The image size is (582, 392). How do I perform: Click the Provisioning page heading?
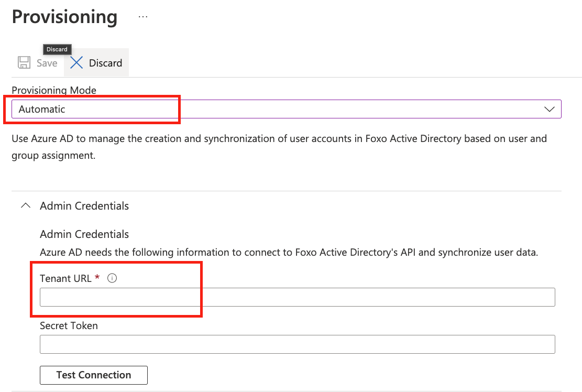[64, 16]
